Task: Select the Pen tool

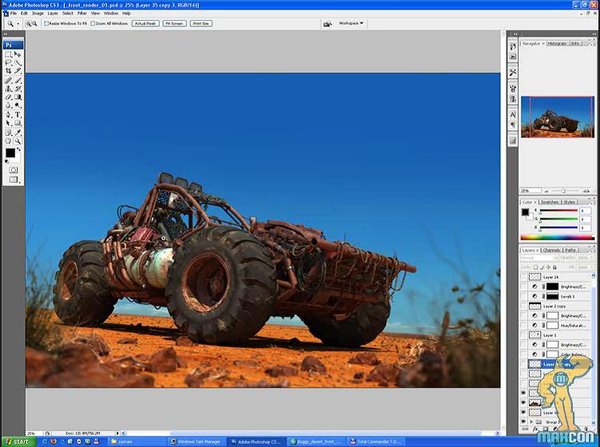Action: [x=8, y=115]
